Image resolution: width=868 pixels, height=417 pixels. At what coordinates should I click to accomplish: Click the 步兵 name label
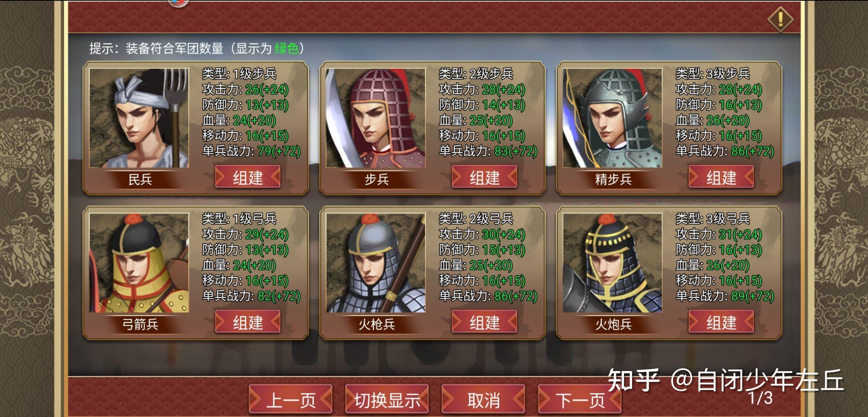tap(376, 180)
